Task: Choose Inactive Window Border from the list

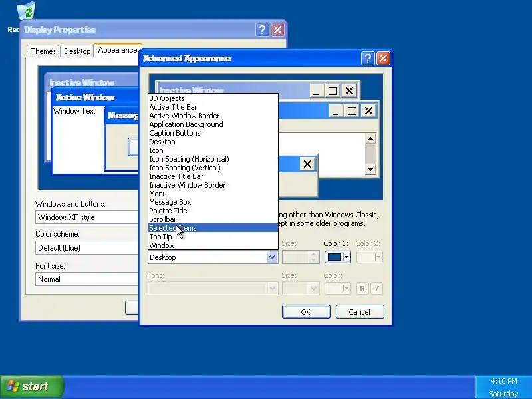Action: coord(213,185)
